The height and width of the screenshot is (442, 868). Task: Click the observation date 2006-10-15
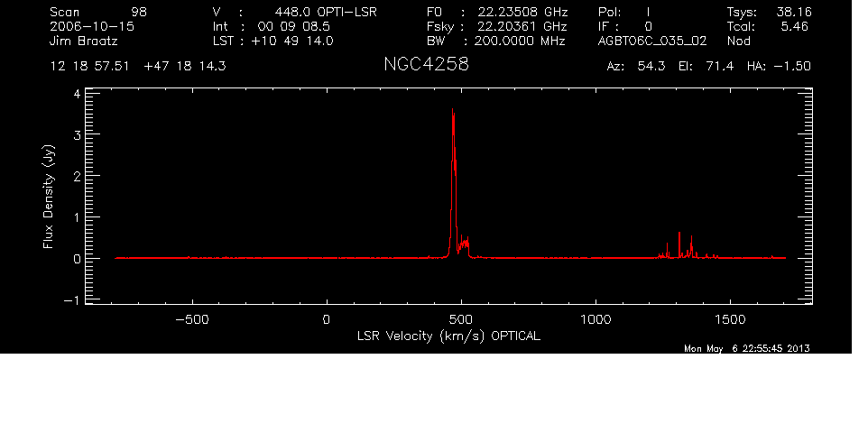click(92, 26)
